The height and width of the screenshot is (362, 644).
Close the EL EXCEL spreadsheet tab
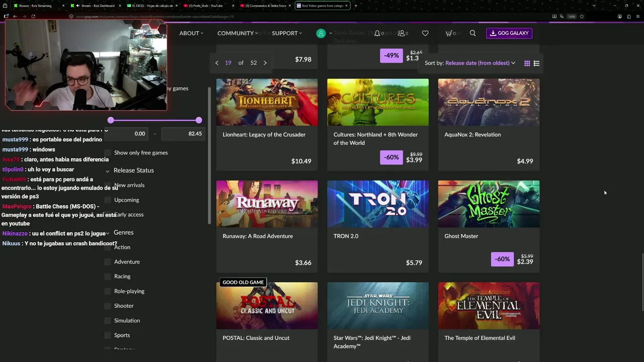[176, 6]
